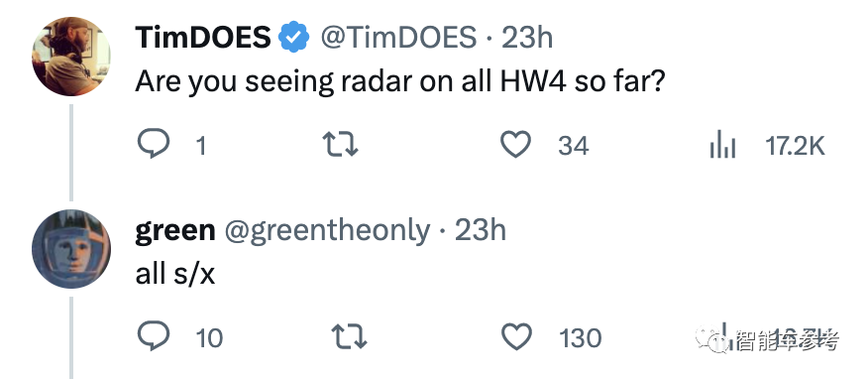
Task: Open the TimDOES display name link
Action: [203, 38]
